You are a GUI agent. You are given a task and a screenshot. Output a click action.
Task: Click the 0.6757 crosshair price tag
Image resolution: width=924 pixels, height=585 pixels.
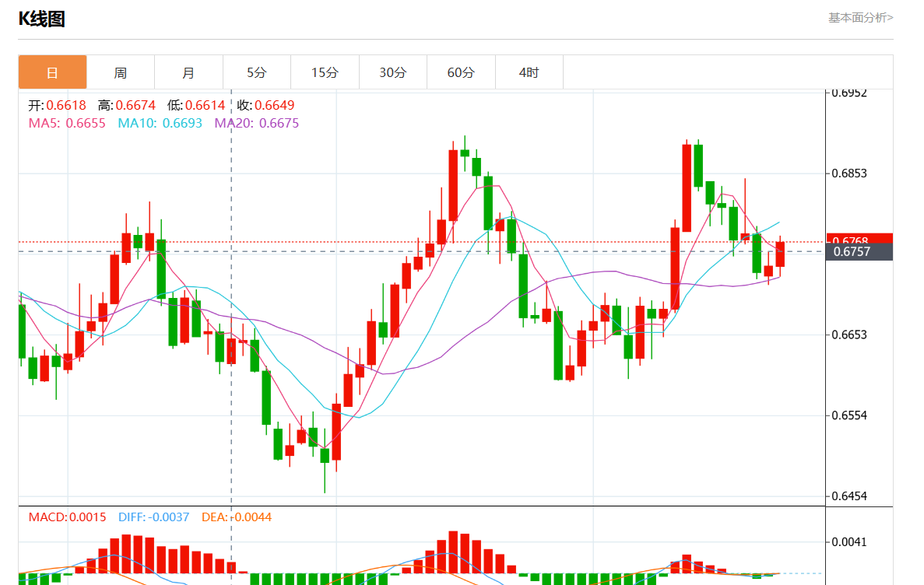pyautogui.click(x=859, y=251)
